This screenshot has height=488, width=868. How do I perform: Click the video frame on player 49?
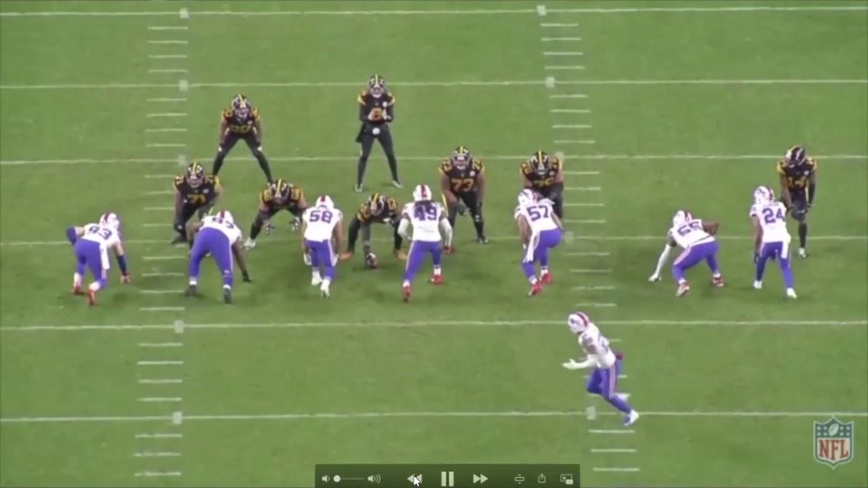point(425,242)
